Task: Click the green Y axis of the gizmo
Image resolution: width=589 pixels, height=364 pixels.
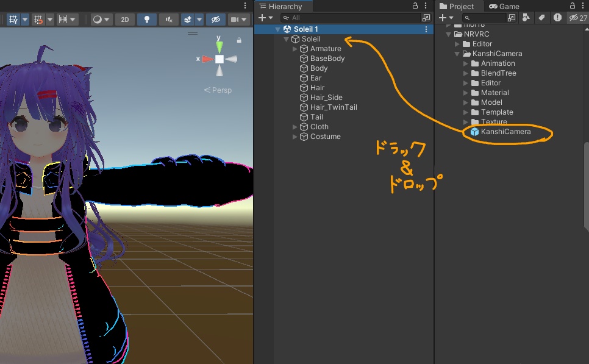Action: 220,46
